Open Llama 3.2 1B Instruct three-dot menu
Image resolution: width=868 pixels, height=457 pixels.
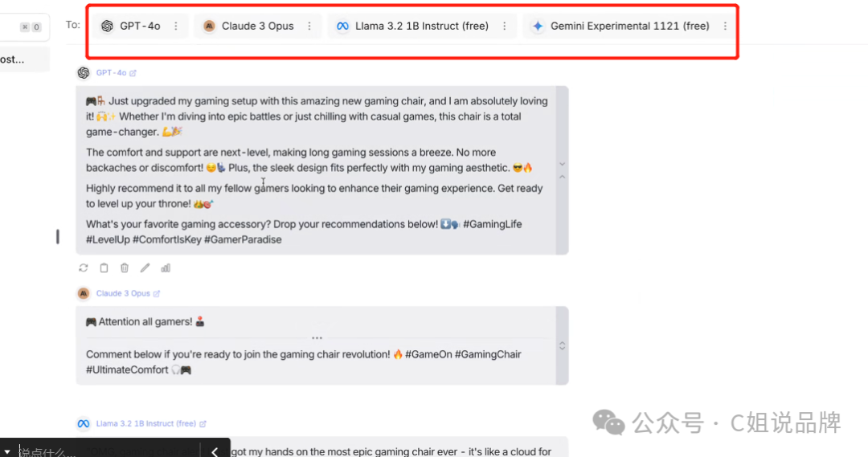[x=504, y=26]
